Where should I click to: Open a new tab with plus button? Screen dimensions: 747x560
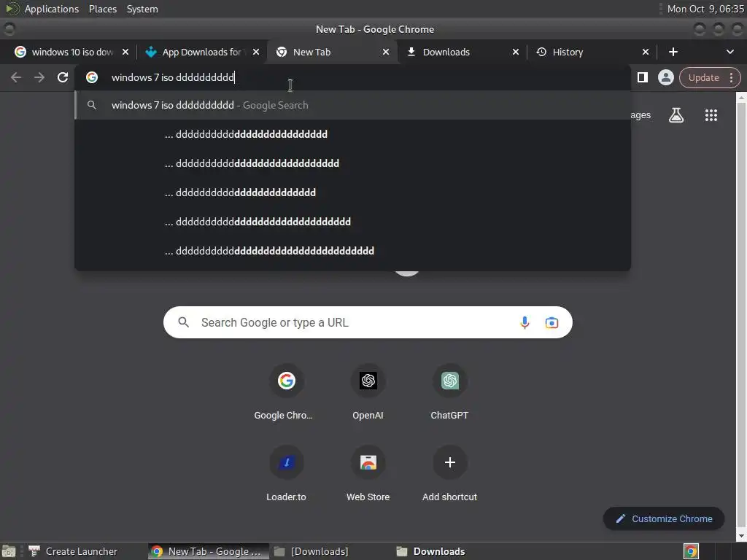point(673,52)
